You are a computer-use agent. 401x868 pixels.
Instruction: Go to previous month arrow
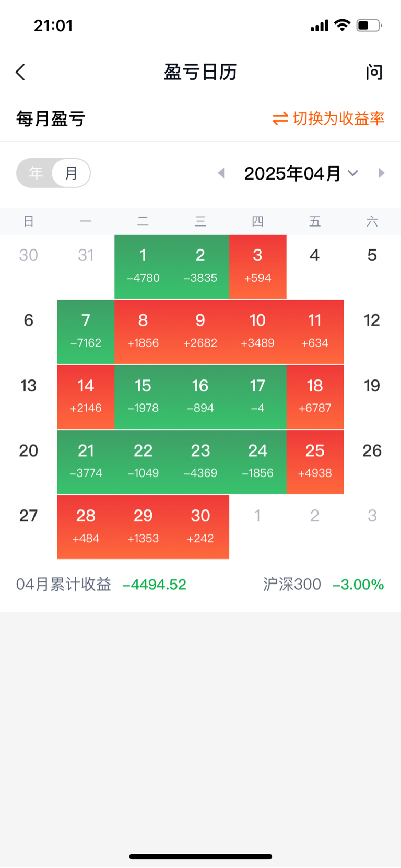tap(221, 173)
